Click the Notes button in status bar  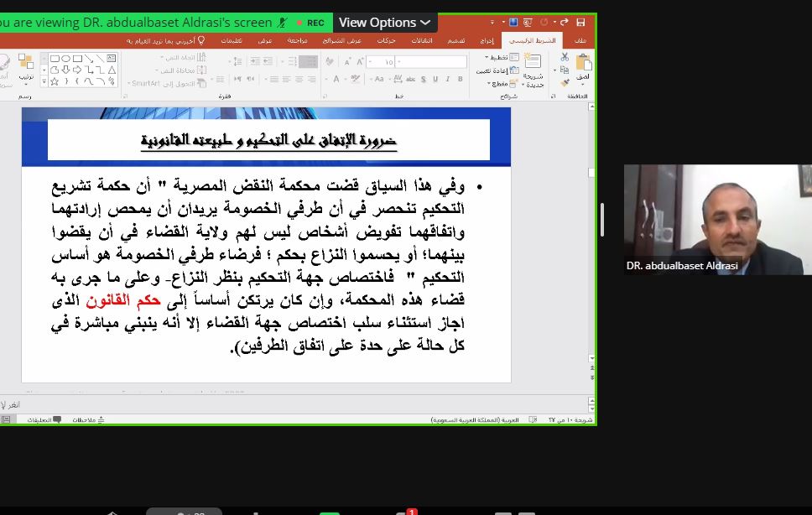[x=88, y=419]
